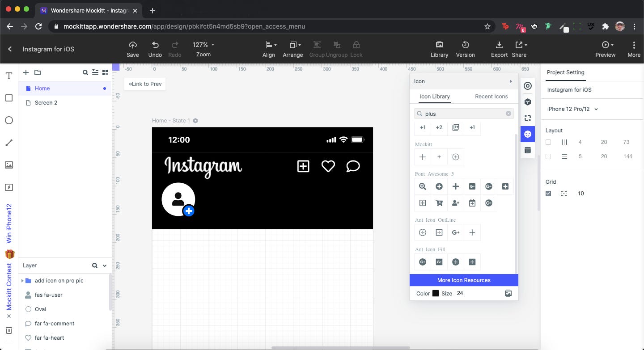Open the cube widgets panel
Screen dimensions: 644x350
(528, 102)
